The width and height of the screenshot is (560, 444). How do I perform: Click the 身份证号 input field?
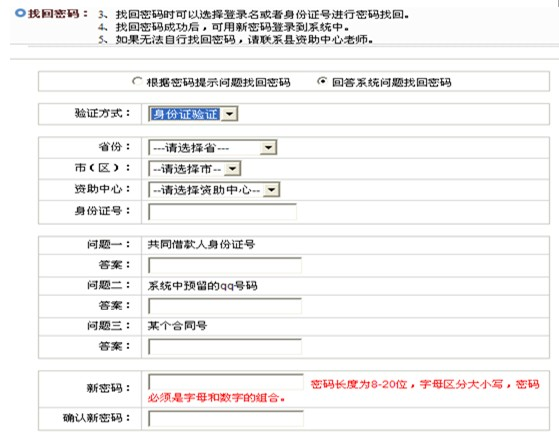[x=222, y=212]
